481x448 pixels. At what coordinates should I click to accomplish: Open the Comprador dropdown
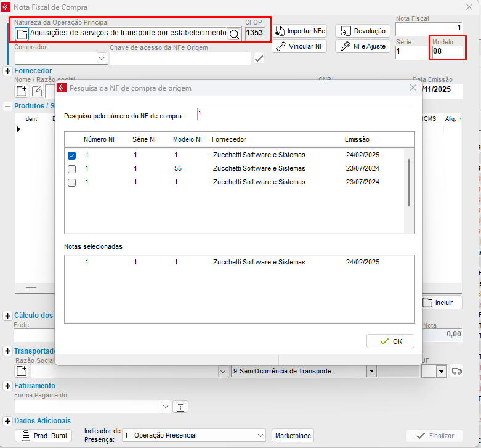pos(102,58)
